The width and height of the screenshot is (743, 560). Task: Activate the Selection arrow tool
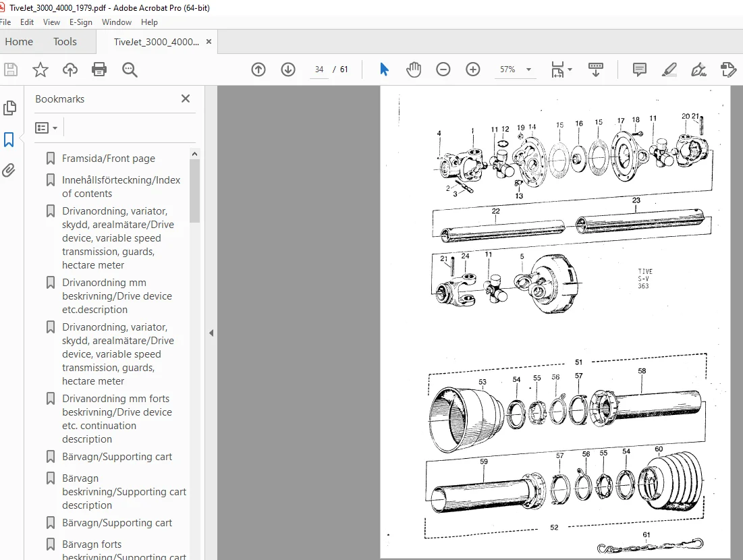pos(384,69)
